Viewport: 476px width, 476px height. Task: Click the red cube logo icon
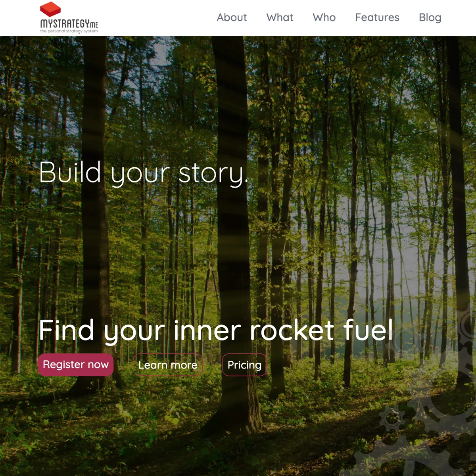(x=50, y=9)
